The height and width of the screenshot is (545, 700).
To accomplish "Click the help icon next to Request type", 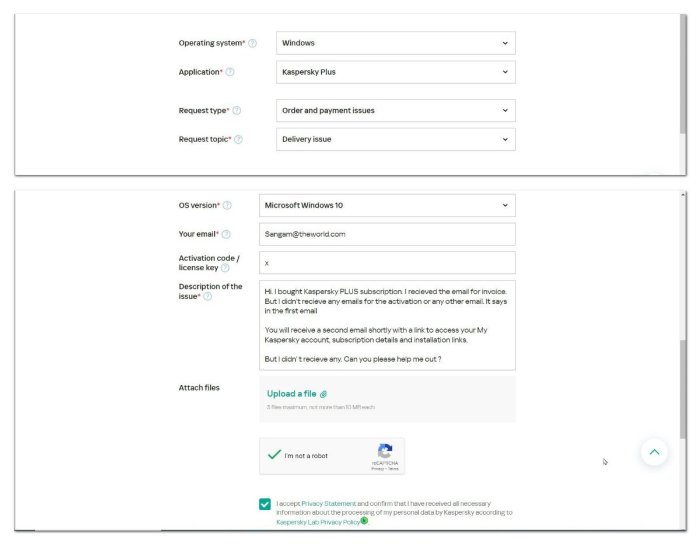I will point(237,110).
